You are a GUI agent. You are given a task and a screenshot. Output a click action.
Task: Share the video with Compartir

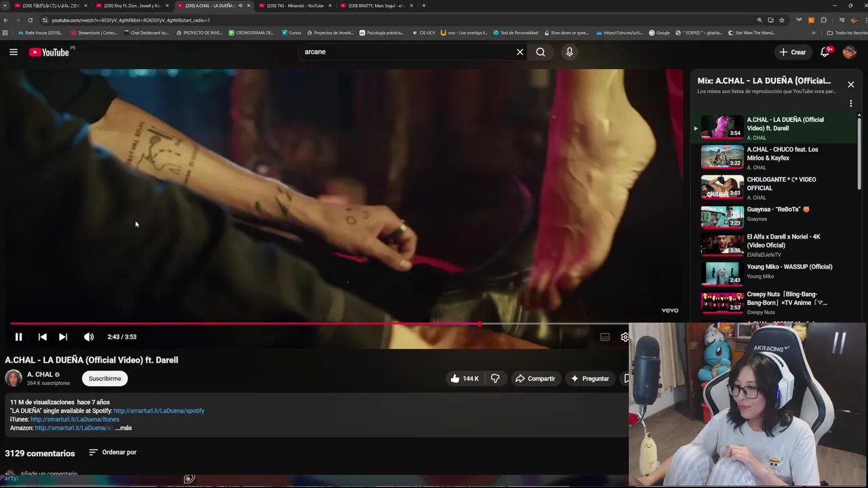tap(535, 378)
